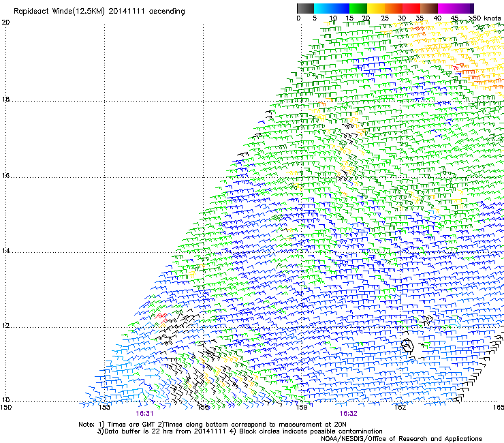Image resolution: width=504 pixels, height=443 pixels.
Task: Click the '30' label under the color bar
Action: click(x=402, y=18)
